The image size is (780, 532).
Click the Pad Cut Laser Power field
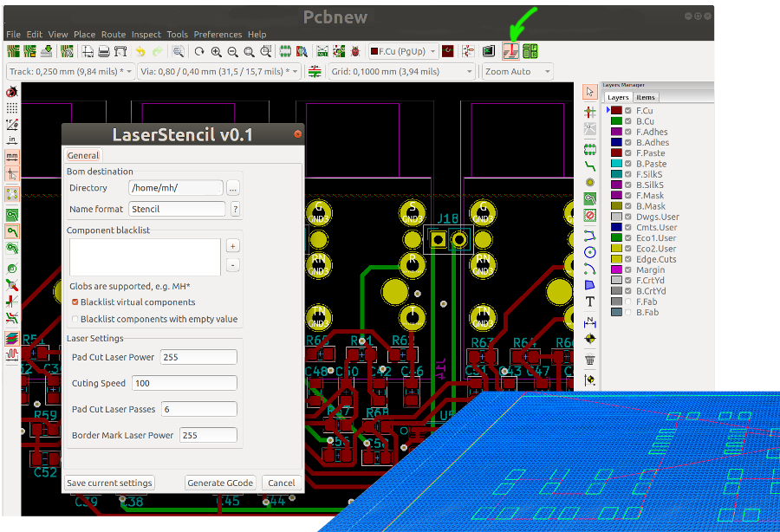[x=198, y=357]
